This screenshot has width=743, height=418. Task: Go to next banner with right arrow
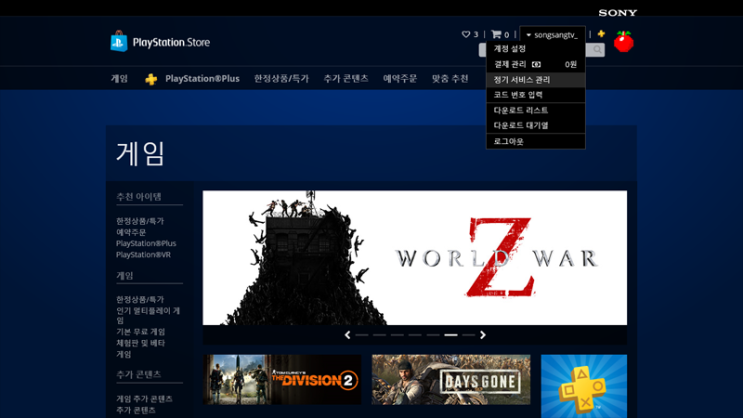(x=482, y=335)
